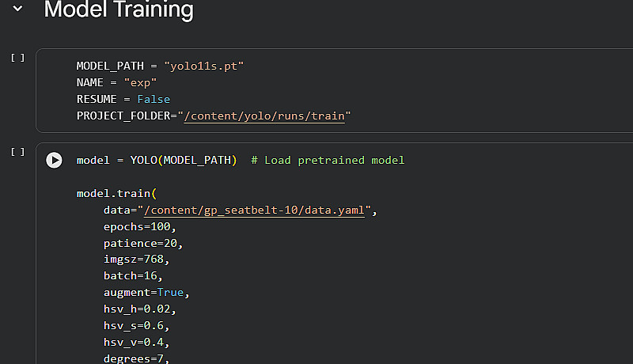Click the False value of RESUME
Image resolution: width=633 pixels, height=364 pixels.
tap(154, 99)
